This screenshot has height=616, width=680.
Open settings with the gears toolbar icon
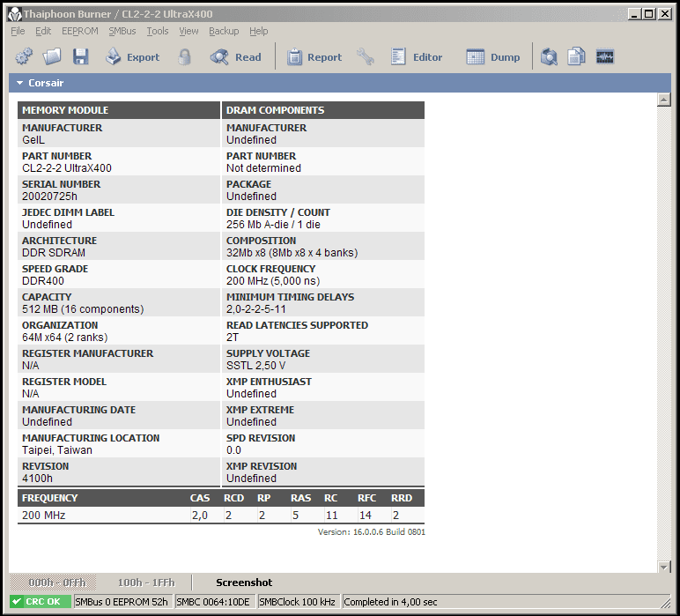pyautogui.click(x=25, y=56)
